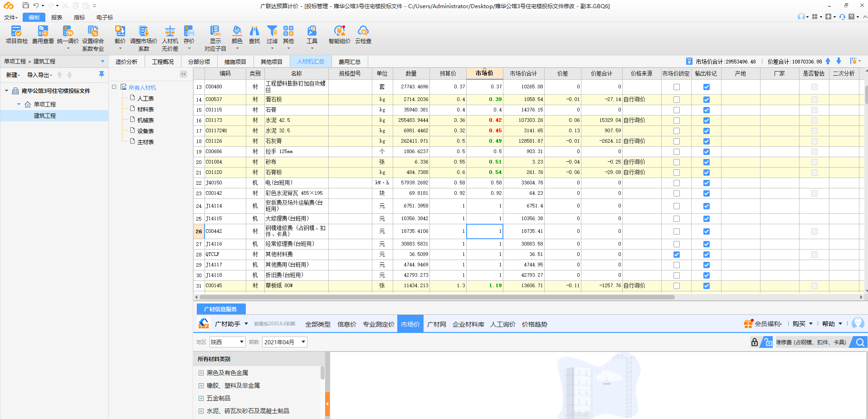Move row up with blue up arrow
Image resolution: width=868 pixels, height=419 pixels.
click(x=828, y=61)
